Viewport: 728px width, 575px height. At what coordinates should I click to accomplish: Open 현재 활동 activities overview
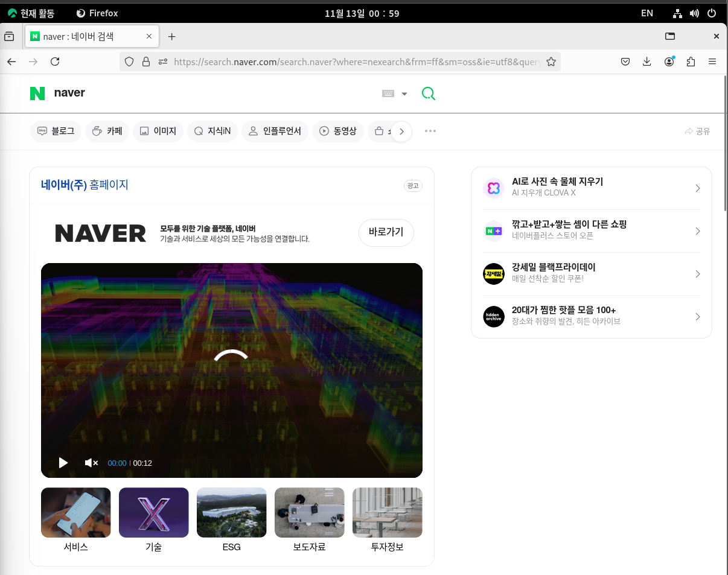click(31, 13)
